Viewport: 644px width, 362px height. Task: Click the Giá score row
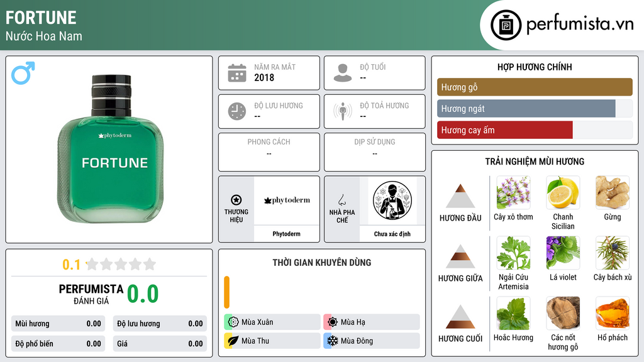pos(160,344)
